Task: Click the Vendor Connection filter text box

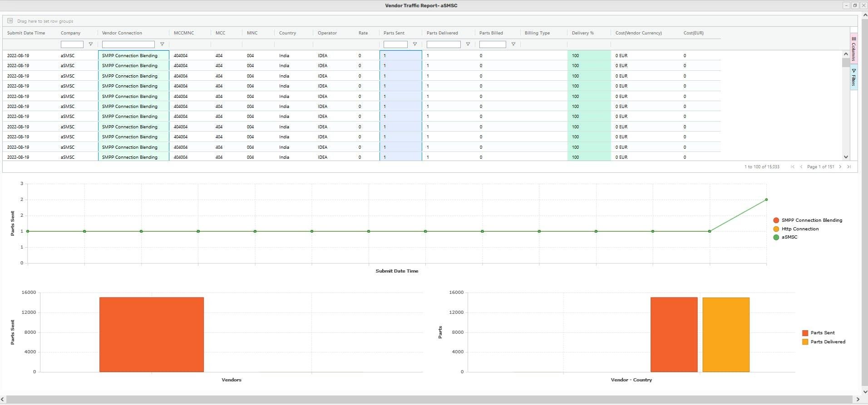Action: click(128, 44)
